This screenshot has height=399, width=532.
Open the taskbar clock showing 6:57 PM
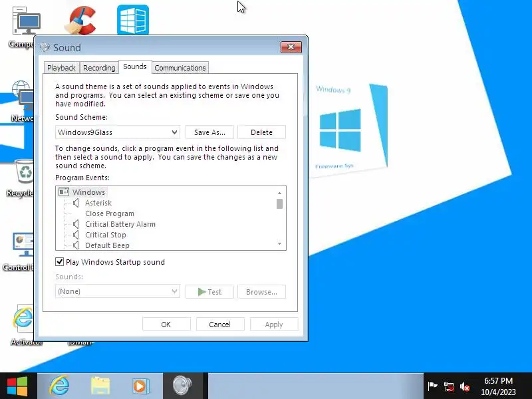tap(498, 386)
